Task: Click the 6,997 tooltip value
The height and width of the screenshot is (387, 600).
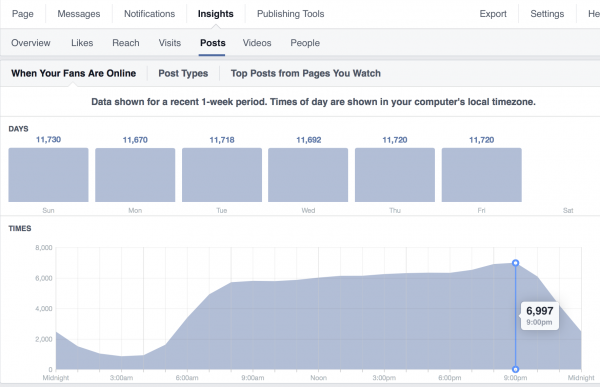Action: click(540, 310)
